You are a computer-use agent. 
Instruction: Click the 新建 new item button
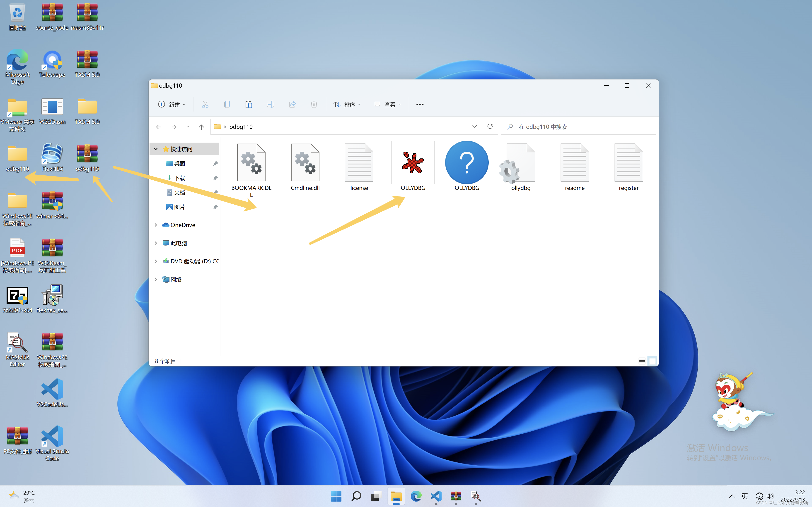[172, 104]
